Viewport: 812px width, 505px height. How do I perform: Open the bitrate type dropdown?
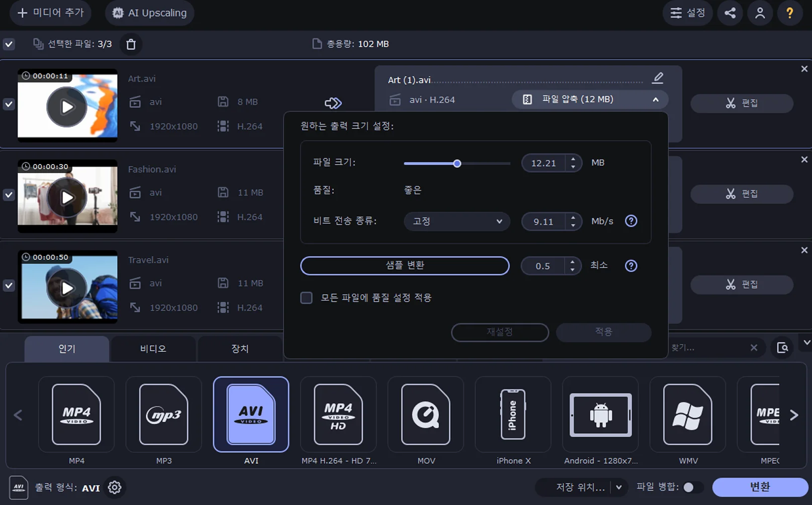457,221
